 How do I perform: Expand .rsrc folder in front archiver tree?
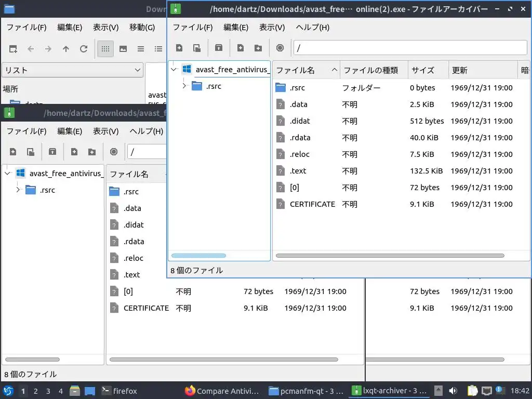[184, 86]
